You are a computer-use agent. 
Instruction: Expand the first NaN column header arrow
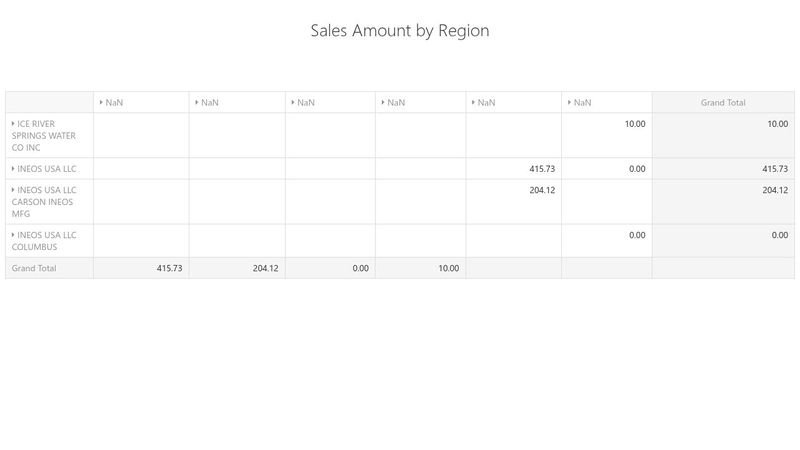[x=101, y=102]
